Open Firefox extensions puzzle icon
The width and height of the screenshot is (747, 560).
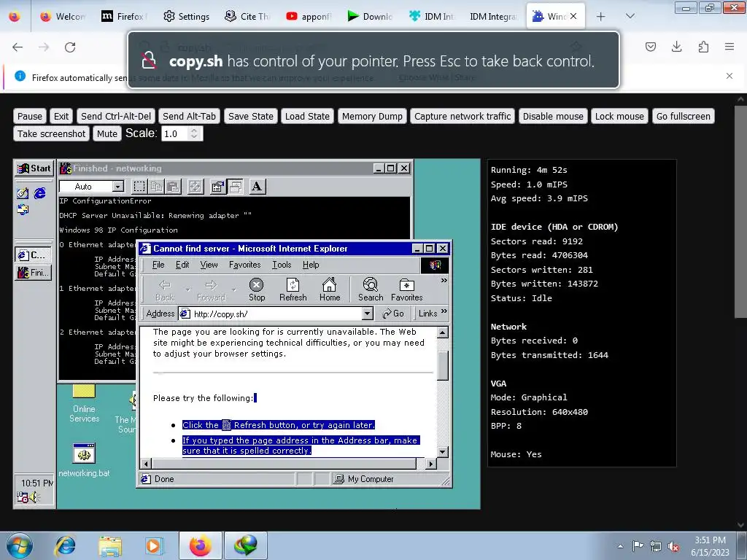click(703, 47)
